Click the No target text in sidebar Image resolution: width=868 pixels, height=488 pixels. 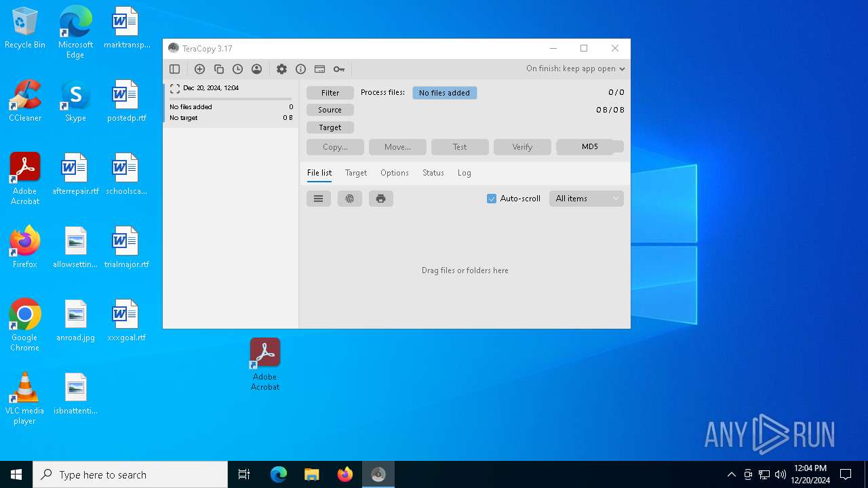click(x=184, y=118)
